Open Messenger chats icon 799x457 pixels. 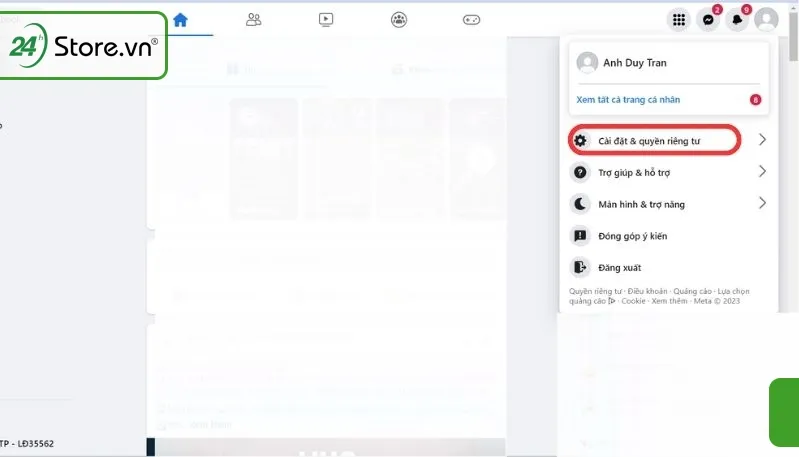pyautogui.click(x=708, y=20)
